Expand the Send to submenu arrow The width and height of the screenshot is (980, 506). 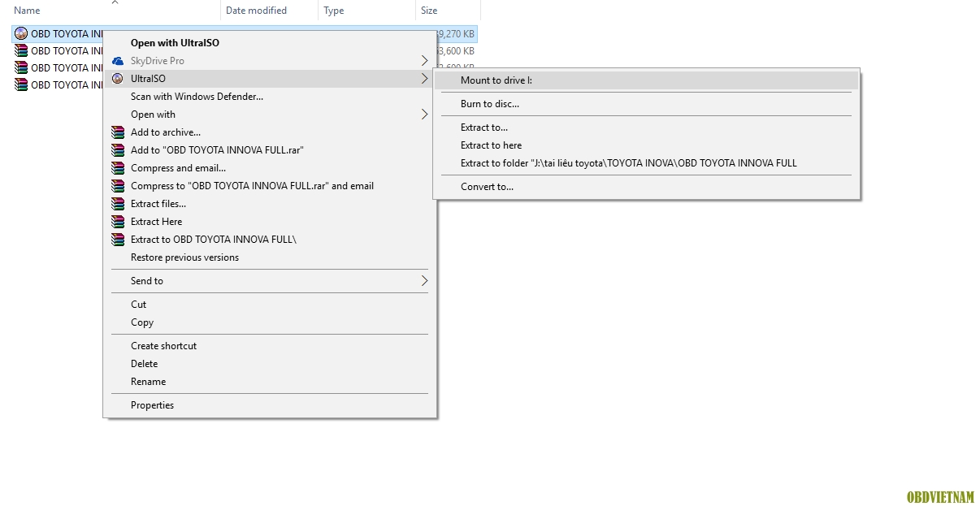point(424,281)
